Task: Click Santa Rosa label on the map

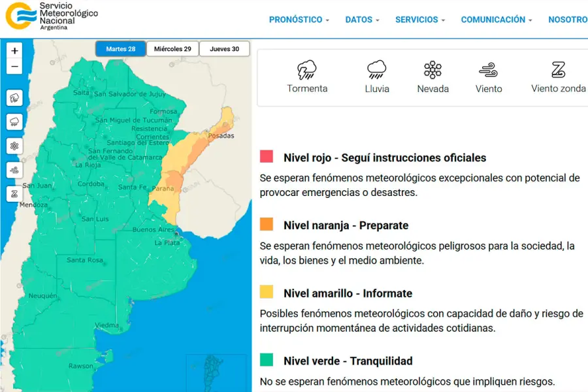Action: (85, 260)
